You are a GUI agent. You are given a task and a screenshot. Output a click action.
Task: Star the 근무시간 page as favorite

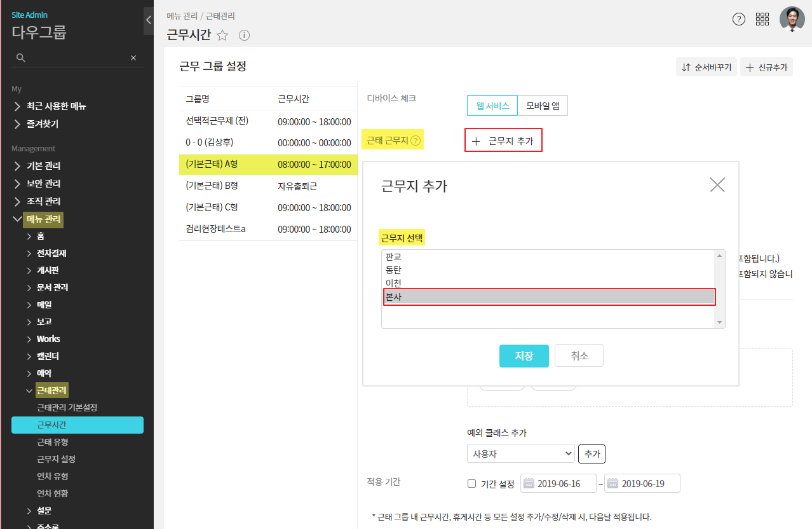point(222,36)
